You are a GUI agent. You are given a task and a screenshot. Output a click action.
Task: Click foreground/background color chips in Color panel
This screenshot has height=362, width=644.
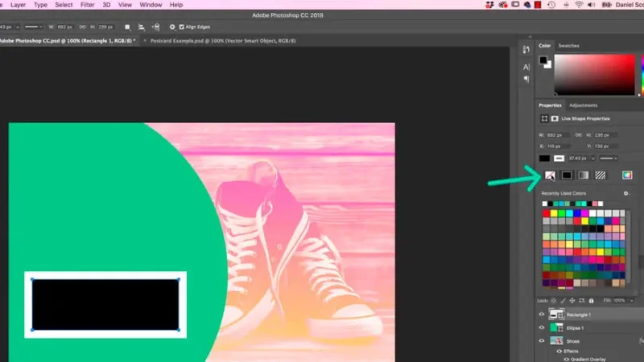546,62
